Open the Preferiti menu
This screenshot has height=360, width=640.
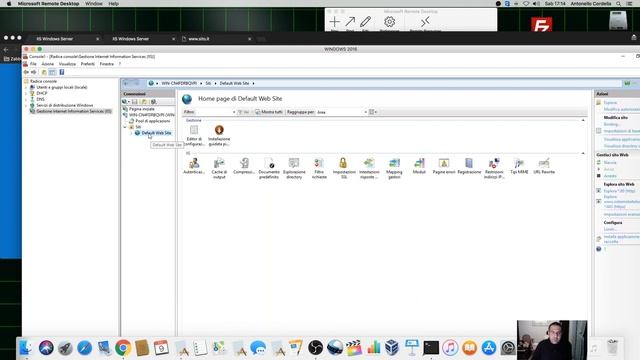click(x=88, y=64)
